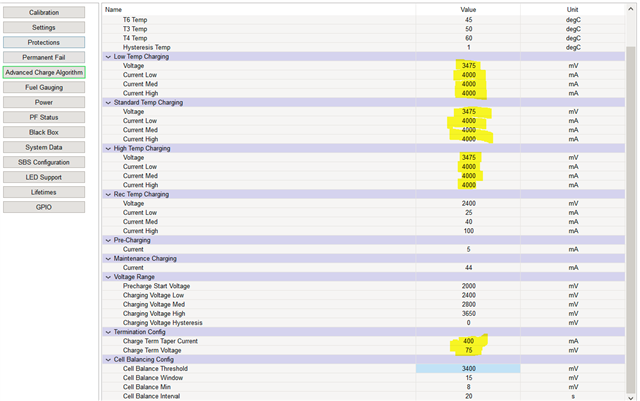Viewport: 640px width, 401px height.
Task: Collapse the Pre-Charging group
Action: point(108,240)
